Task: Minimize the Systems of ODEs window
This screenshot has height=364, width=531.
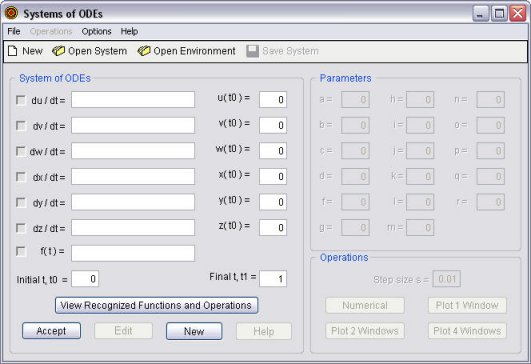Action: click(481, 14)
